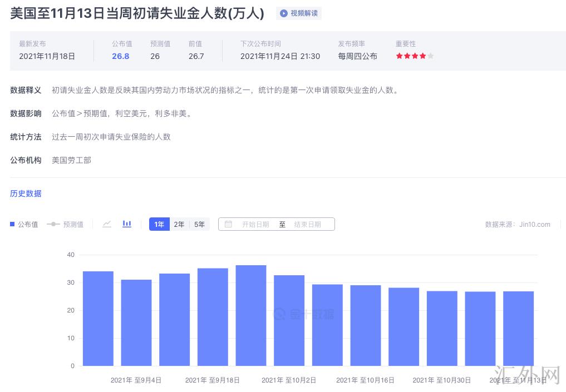Toggle the 预测值 legend series
The width and height of the screenshot is (566, 392).
(65, 225)
